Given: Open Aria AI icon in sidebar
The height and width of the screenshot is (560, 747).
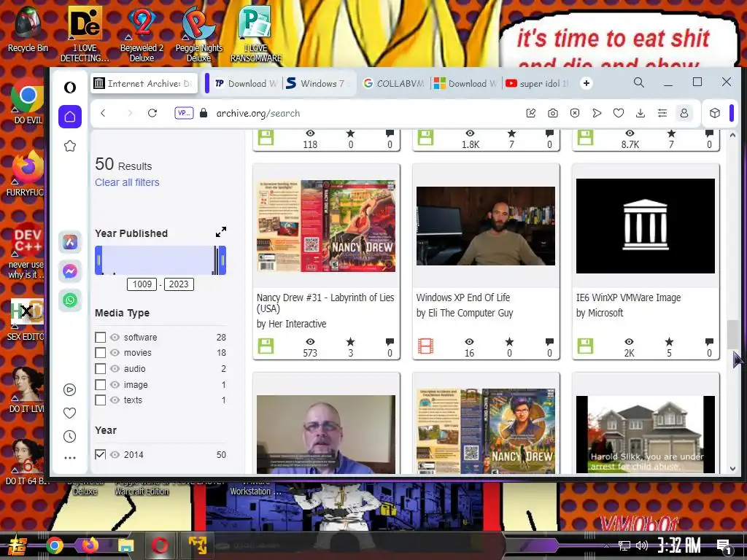Looking at the screenshot, I should tap(70, 242).
